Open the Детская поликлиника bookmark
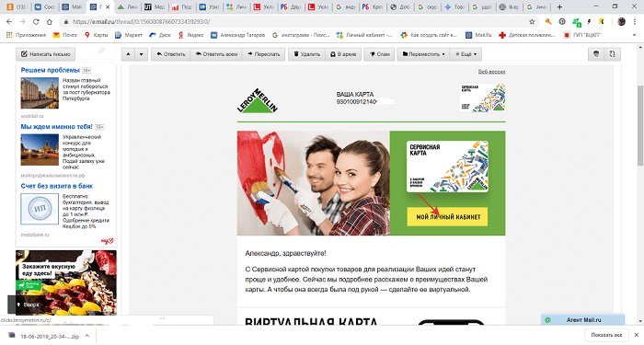 click(527, 35)
